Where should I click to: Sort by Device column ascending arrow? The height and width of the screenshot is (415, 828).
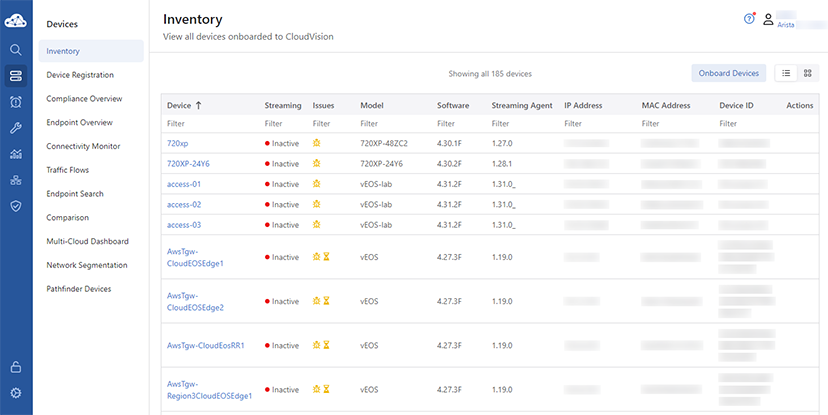(x=199, y=106)
